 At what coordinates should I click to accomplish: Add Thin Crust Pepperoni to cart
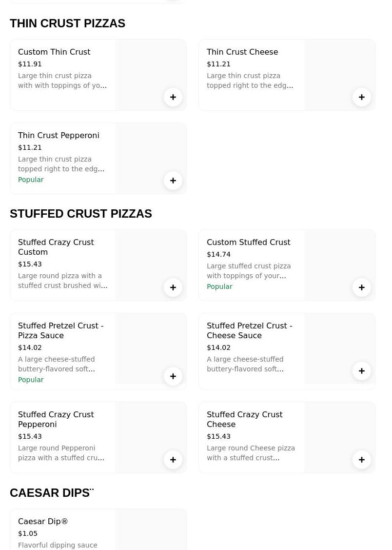[x=173, y=181]
